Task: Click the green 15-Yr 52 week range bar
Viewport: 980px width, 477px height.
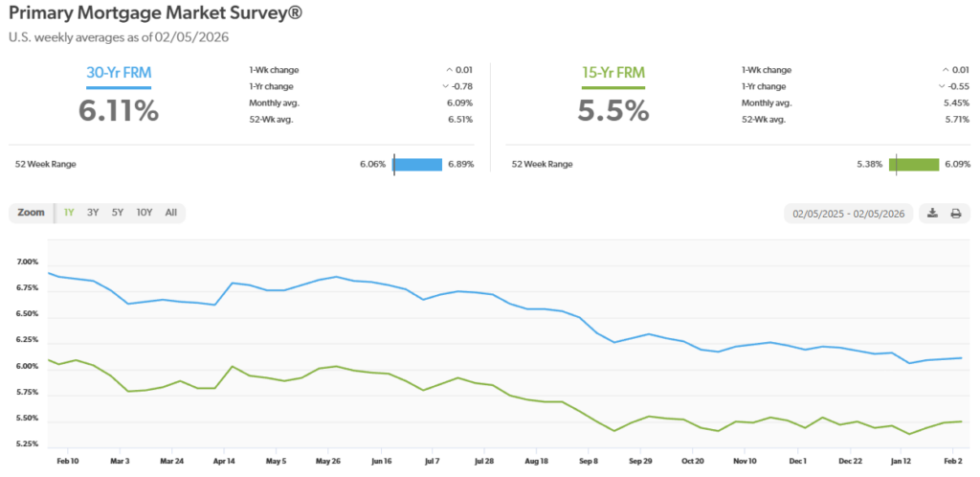Action: [x=917, y=164]
